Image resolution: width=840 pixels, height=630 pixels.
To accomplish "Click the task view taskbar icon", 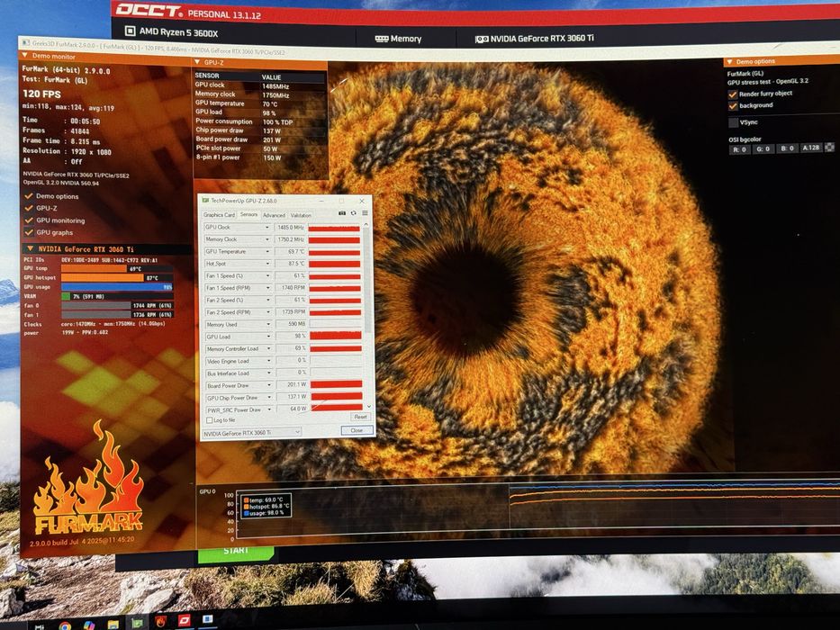I will click(x=39, y=626).
